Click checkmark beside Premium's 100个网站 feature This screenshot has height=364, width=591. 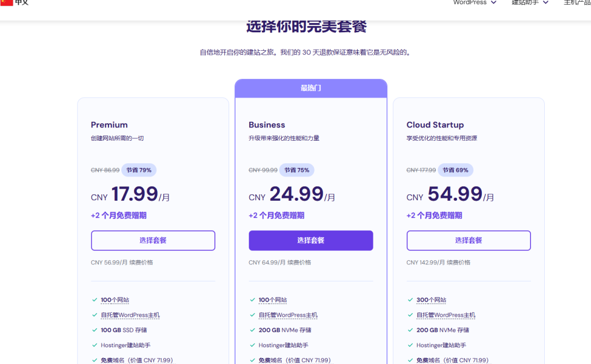tap(93, 300)
